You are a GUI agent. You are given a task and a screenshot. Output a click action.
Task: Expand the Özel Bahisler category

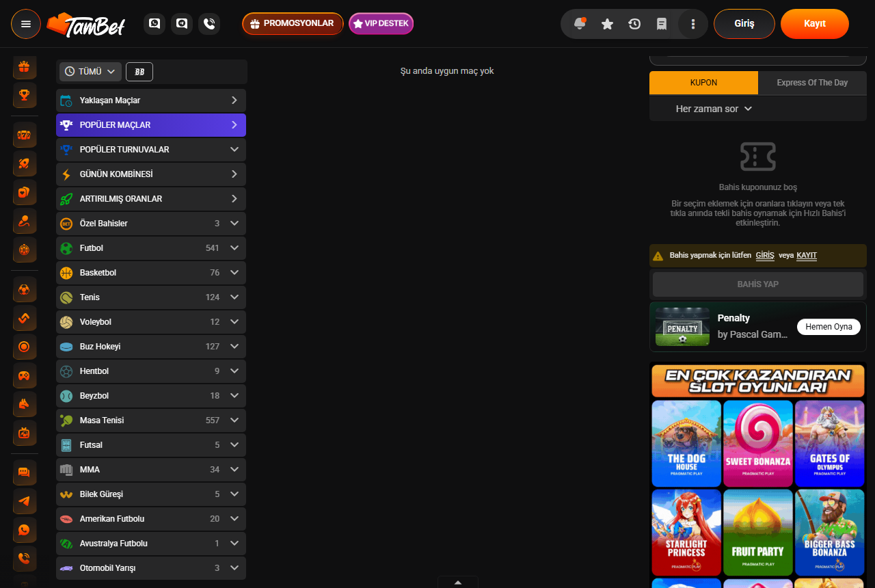[151, 224]
